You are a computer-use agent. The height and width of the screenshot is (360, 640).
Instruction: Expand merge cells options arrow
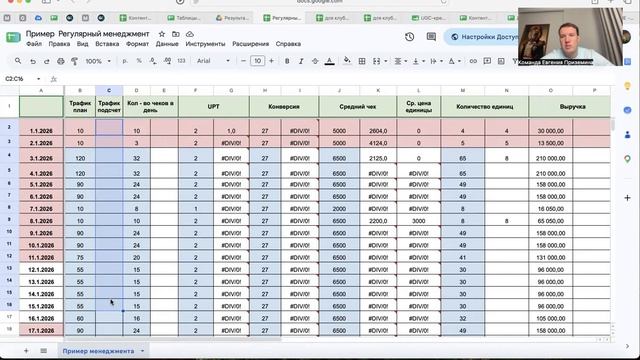pyautogui.click(x=386, y=61)
